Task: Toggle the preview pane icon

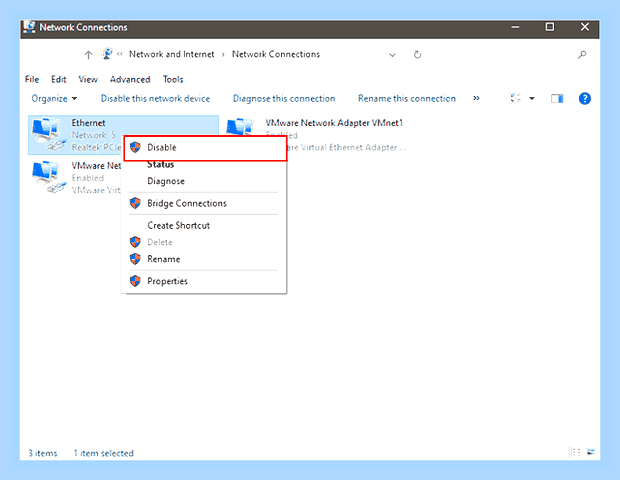Action: (x=557, y=98)
